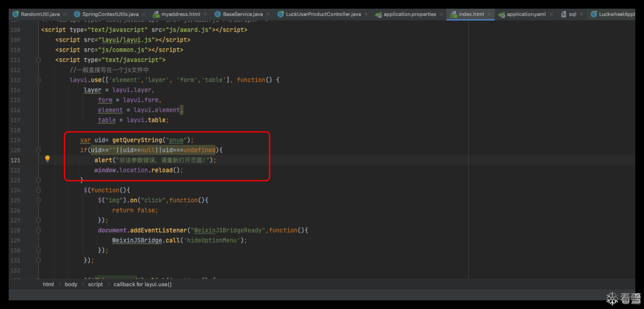Switch to the SpringContextUtils.java tab
The width and height of the screenshot is (644, 309).
110,14
